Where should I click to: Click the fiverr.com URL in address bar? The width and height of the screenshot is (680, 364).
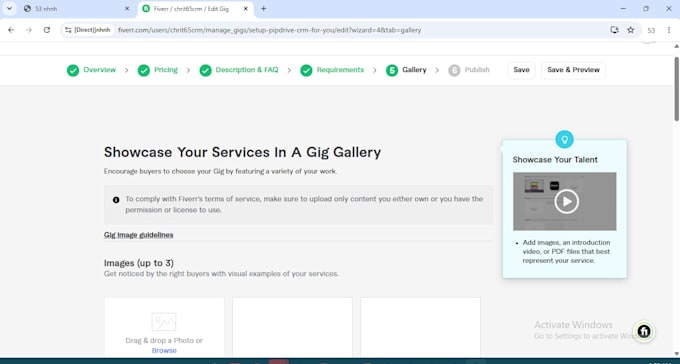pyautogui.click(x=269, y=30)
